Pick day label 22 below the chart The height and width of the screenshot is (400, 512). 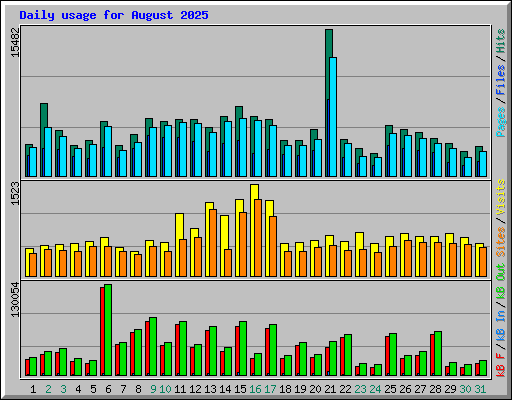[x=345, y=389]
